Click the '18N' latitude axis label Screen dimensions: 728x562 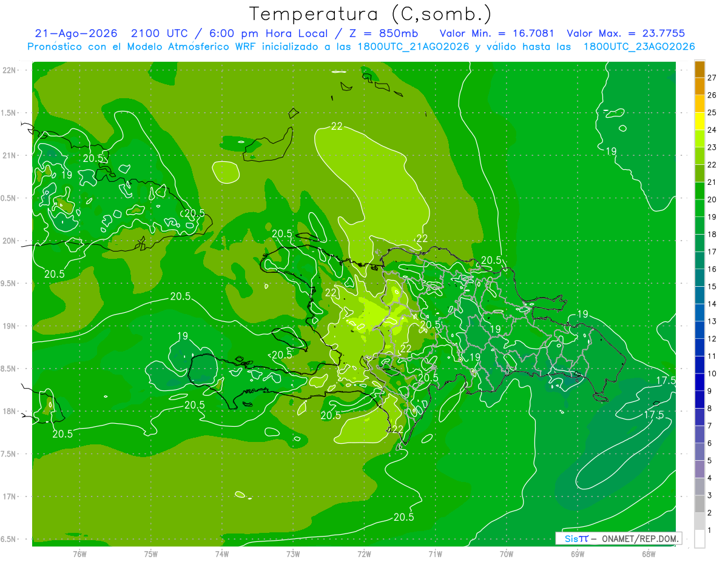(x=10, y=411)
